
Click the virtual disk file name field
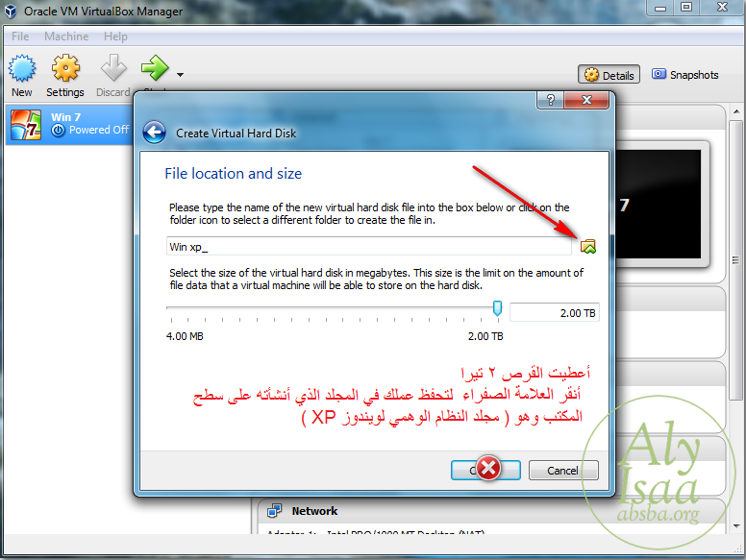tap(369, 246)
